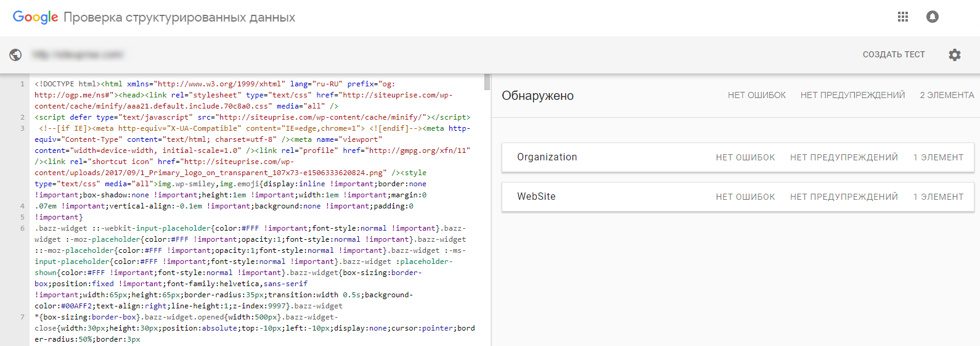
Task: Open the Google apps grid icon
Action: 903,17
